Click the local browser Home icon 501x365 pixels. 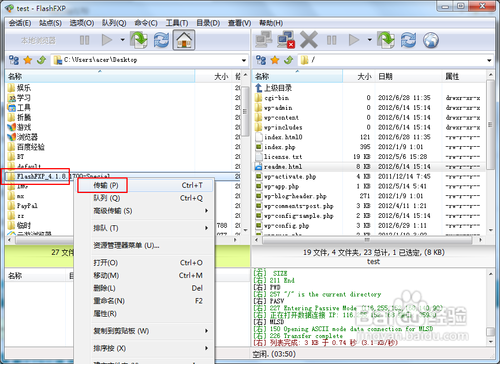click(184, 40)
